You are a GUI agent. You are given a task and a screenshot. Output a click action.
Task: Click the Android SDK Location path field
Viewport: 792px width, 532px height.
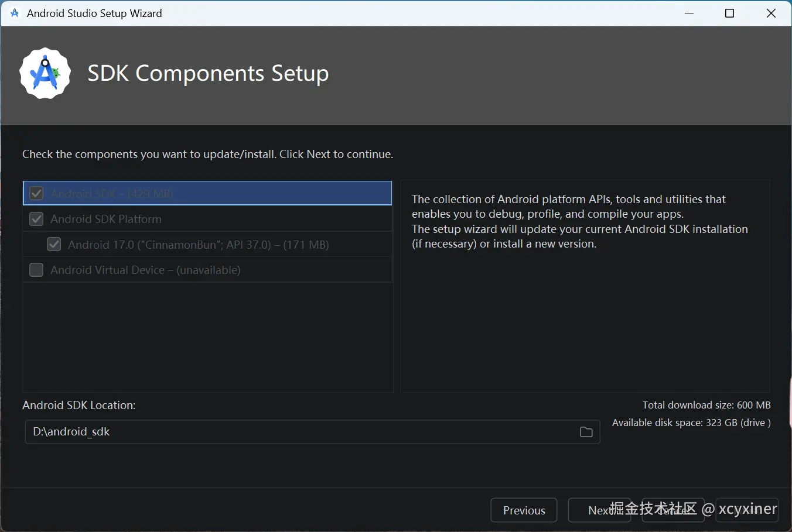coord(312,432)
